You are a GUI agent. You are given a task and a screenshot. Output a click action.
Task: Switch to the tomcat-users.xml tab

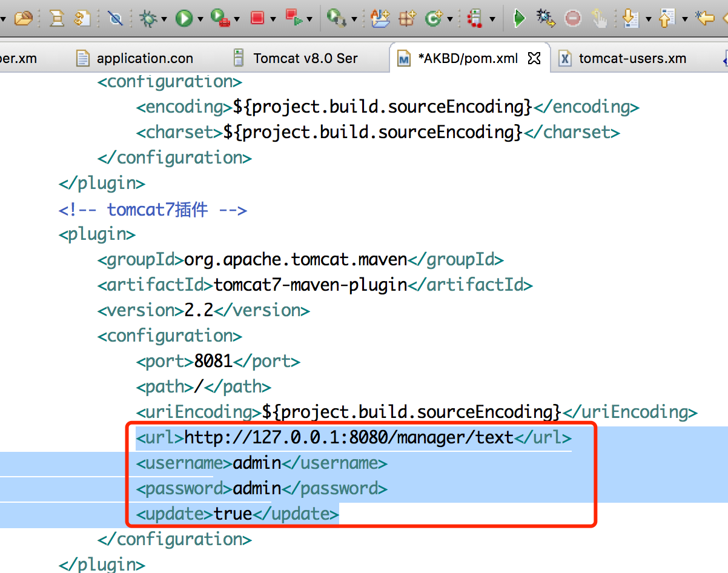[x=632, y=59]
